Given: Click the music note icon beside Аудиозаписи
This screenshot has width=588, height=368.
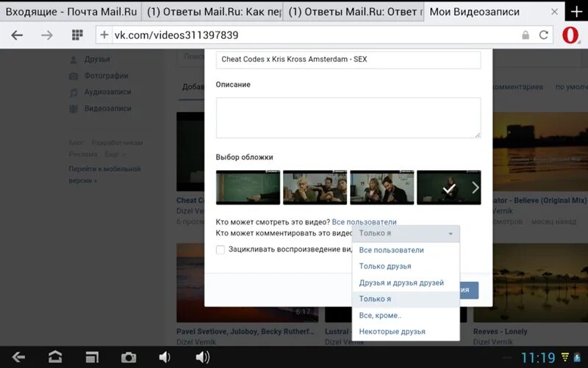Looking at the screenshot, I should 73,93.
